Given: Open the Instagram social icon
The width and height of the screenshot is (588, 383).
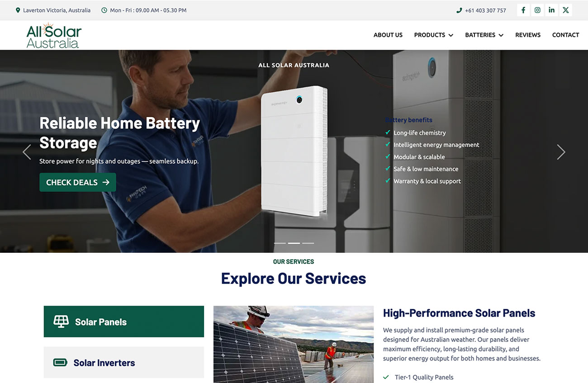Looking at the screenshot, I should pyautogui.click(x=537, y=10).
